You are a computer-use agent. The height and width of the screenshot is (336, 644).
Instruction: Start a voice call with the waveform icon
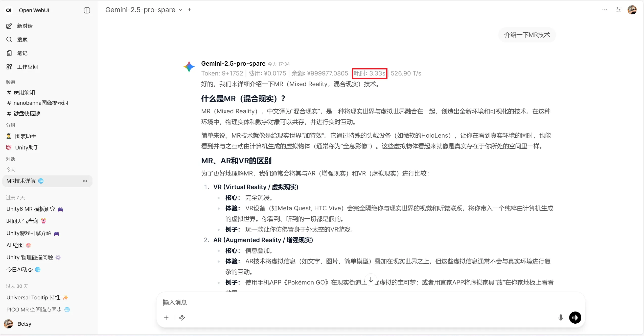pyautogui.click(x=575, y=318)
